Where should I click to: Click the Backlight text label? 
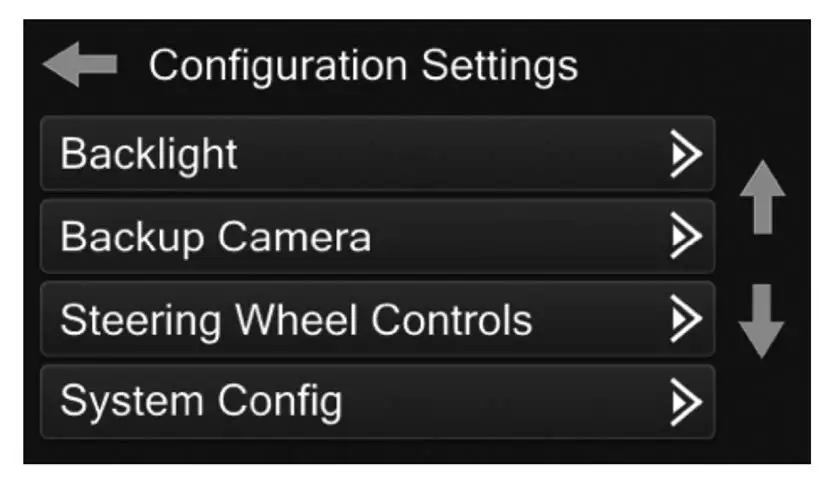(x=149, y=154)
